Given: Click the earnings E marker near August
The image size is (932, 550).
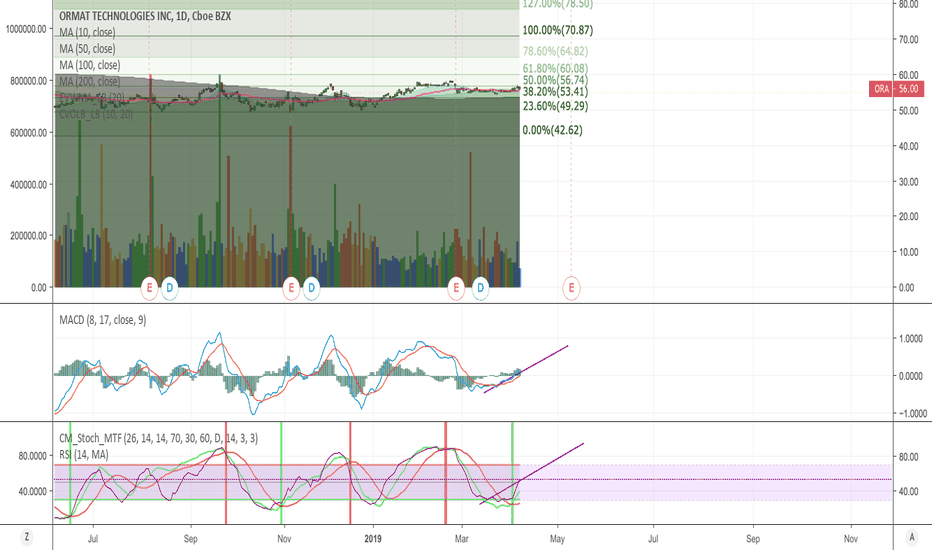Looking at the screenshot, I should tap(149, 288).
